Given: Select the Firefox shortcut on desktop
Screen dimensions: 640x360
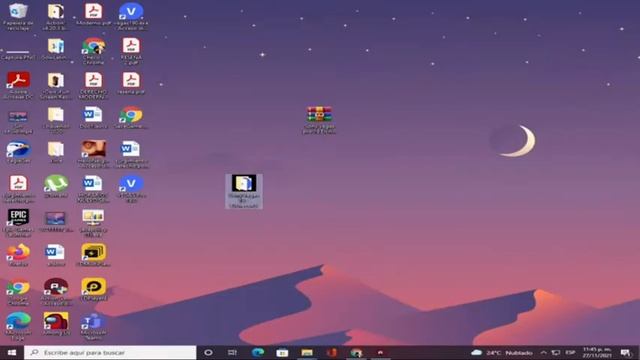Looking at the screenshot, I should [18, 255].
